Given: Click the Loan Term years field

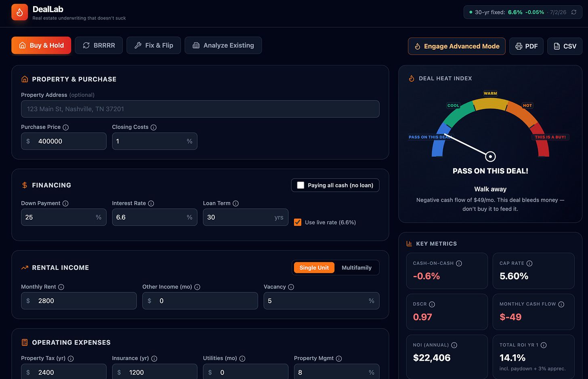Looking at the screenshot, I should pyautogui.click(x=246, y=217).
